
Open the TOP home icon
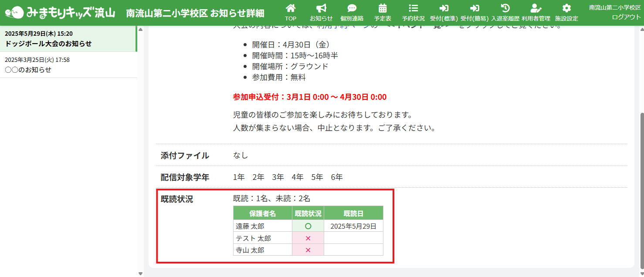point(291,8)
